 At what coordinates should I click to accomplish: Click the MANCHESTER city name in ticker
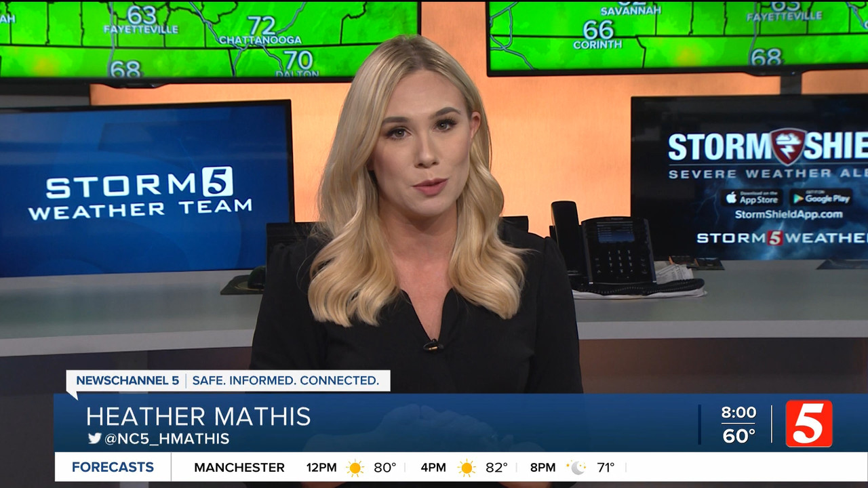point(239,468)
